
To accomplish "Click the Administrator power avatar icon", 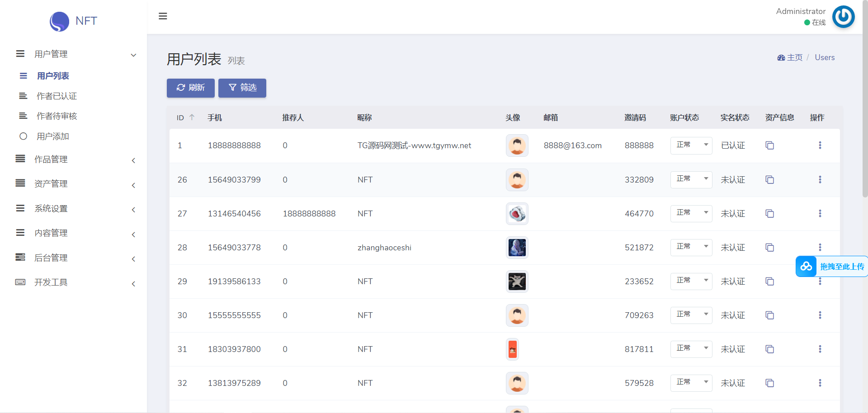I will 843,17.
